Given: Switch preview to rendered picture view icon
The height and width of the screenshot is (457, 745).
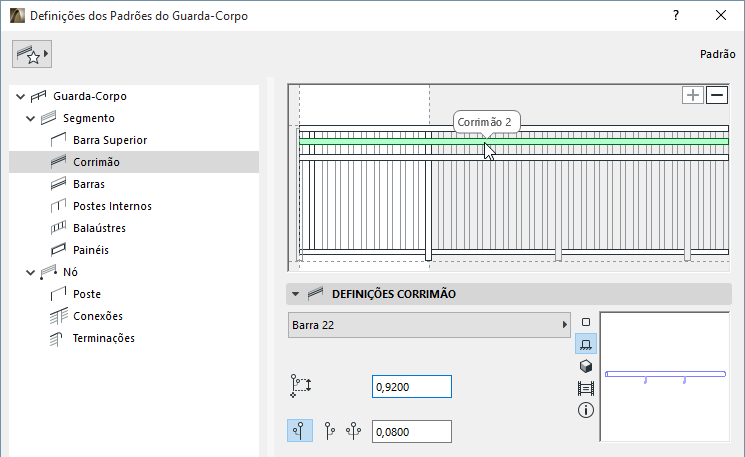Looking at the screenshot, I should (x=586, y=389).
